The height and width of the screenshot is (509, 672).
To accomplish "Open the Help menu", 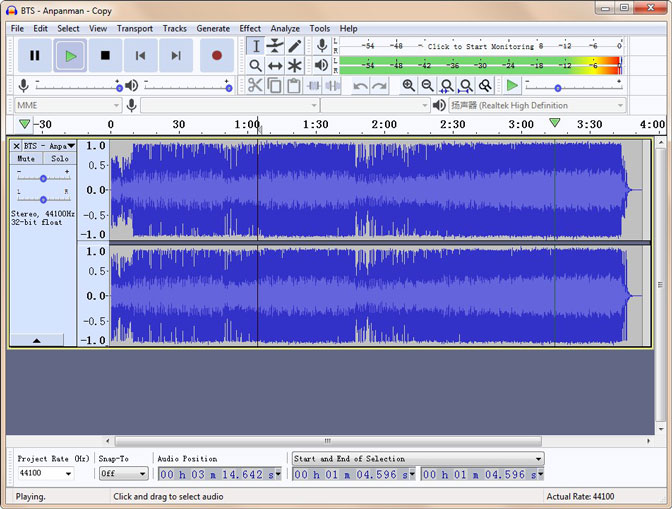I will click(x=348, y=29).
